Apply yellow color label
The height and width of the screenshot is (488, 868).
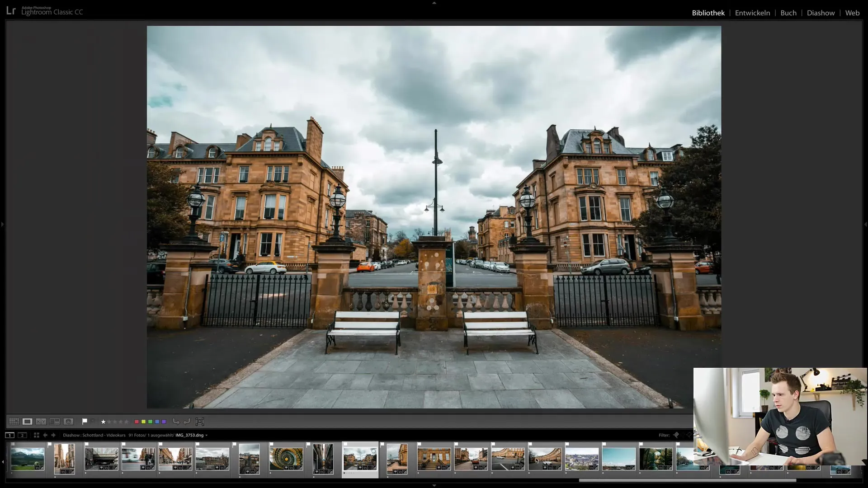click(143, 422)
